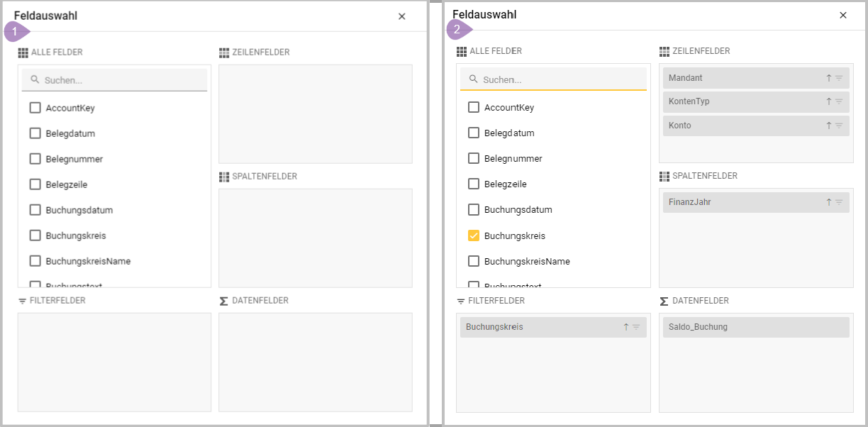Image resolution: width=868 pixels, height=427 pixels.
Task: Check BuchungskreisName in the right dialog
Action: 474,261
